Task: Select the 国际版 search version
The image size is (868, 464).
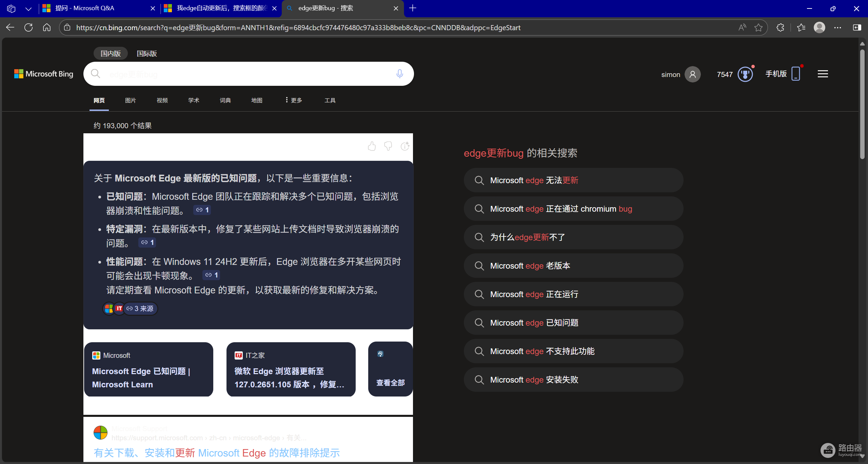Action: [x=147, y=54]
